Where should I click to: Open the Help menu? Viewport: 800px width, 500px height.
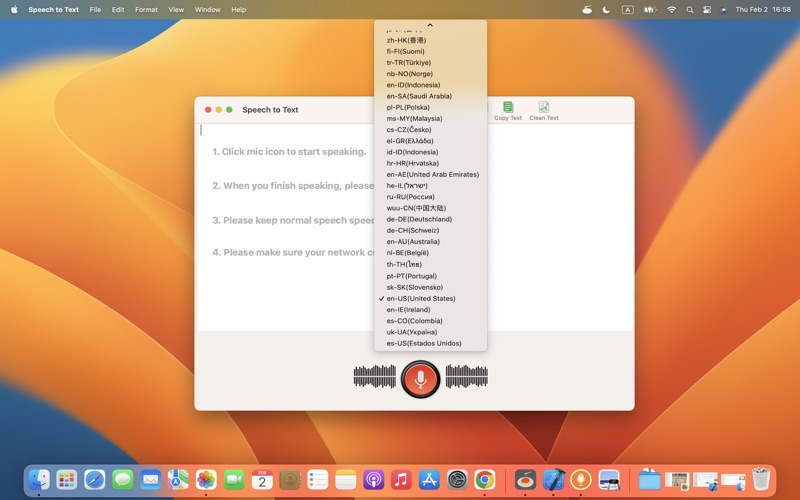[x=239, y=10]
